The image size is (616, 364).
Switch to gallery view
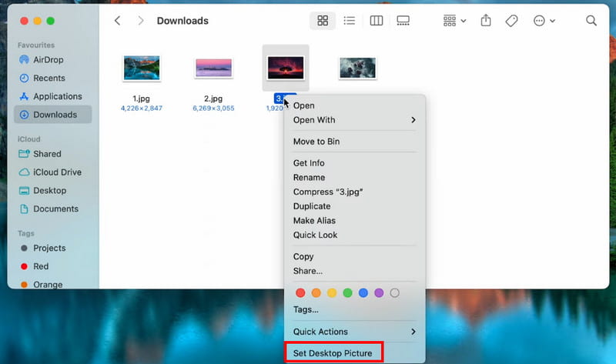tap(403, 21)
